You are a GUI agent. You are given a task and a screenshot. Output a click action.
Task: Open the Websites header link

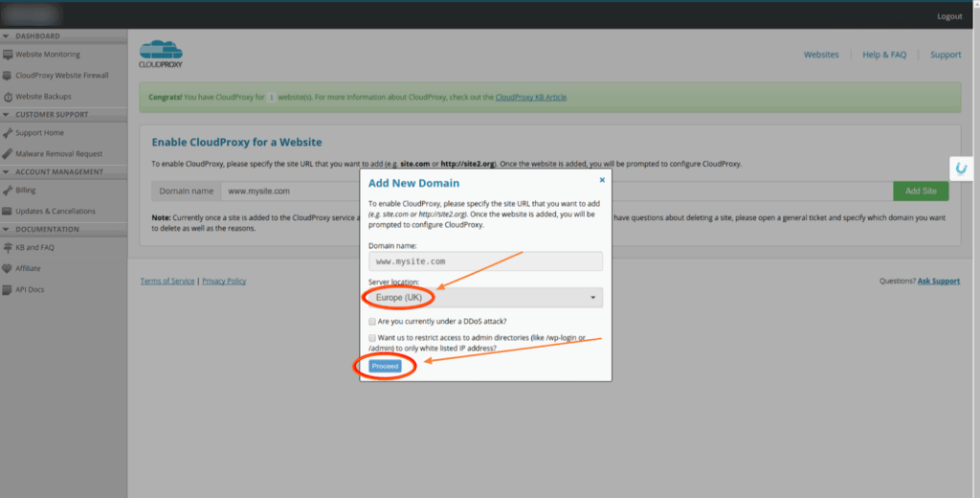pos(821,55)
